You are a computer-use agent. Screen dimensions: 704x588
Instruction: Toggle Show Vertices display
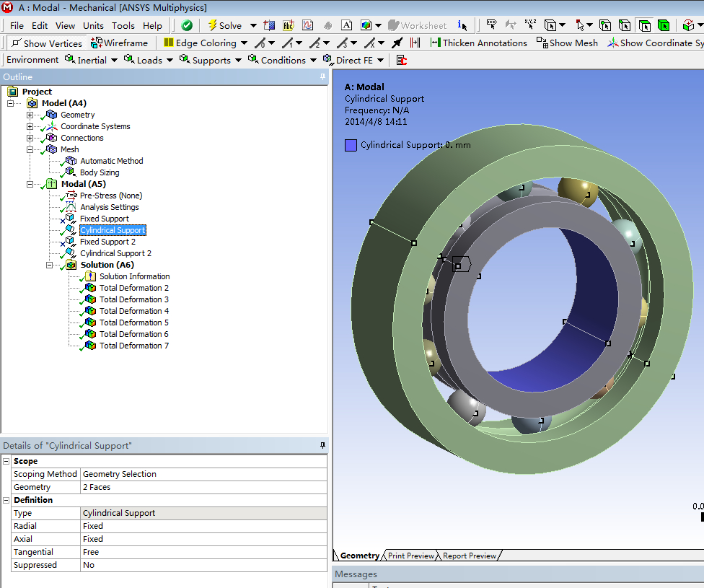[46, 43]
